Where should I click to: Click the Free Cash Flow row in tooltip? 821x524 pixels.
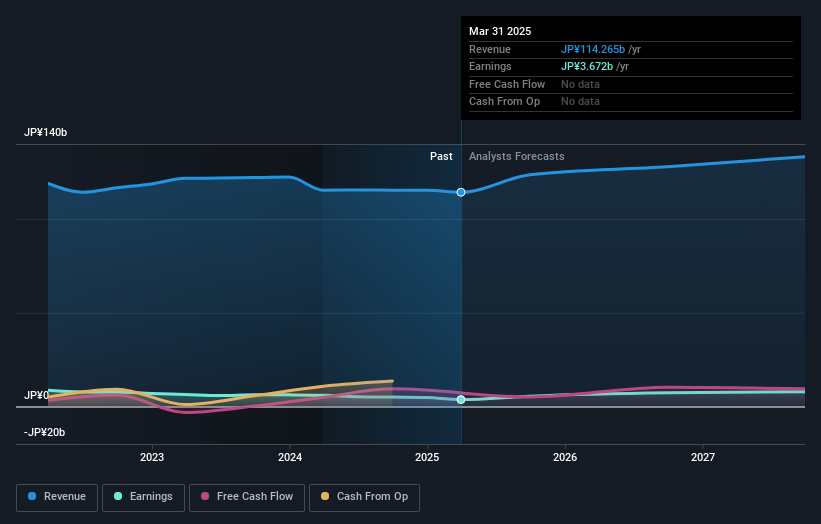(630, 84)
